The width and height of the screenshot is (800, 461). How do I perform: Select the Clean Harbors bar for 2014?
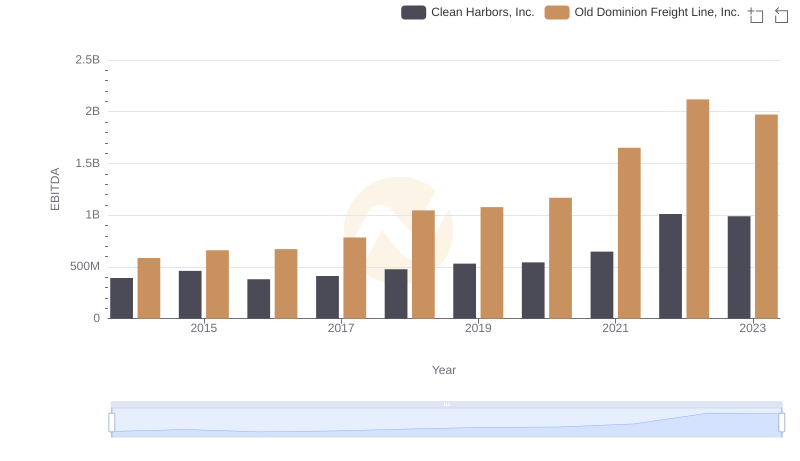[121, 298]
